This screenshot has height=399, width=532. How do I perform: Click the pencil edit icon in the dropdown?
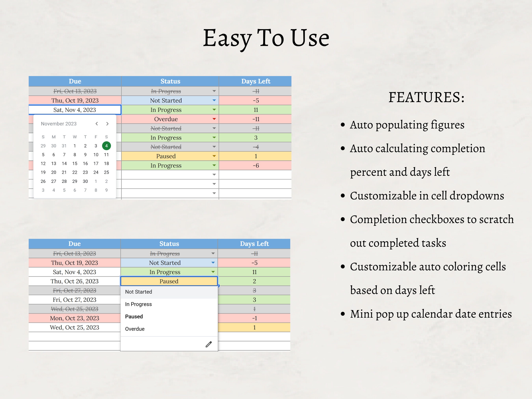pyautogui.click(x=209, y=344)
